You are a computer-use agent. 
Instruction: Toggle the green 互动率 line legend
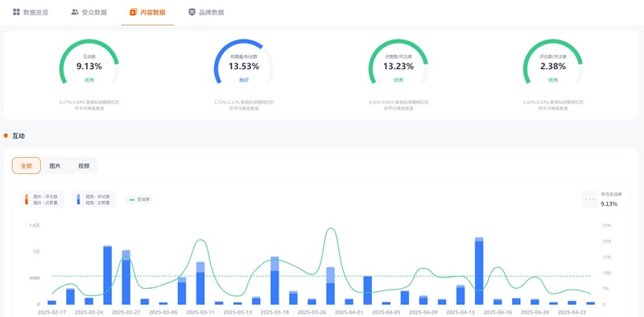[139, 200]
